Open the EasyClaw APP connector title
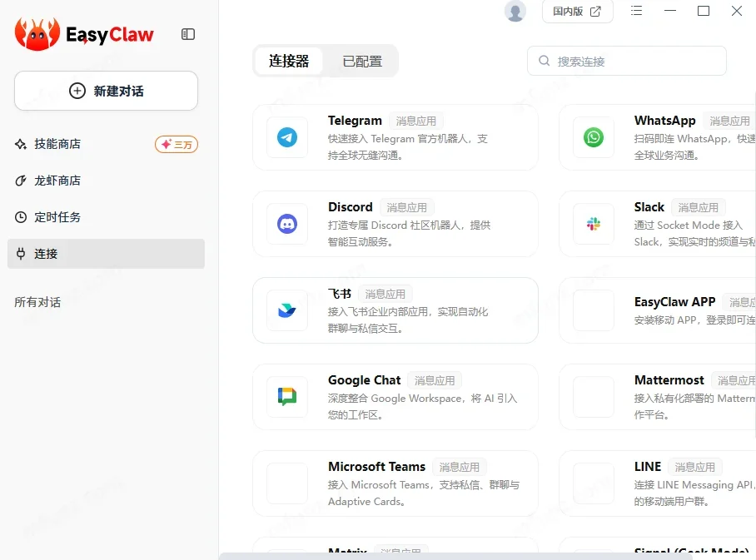Viewport: 756px width, 560px height. (674, 302)
